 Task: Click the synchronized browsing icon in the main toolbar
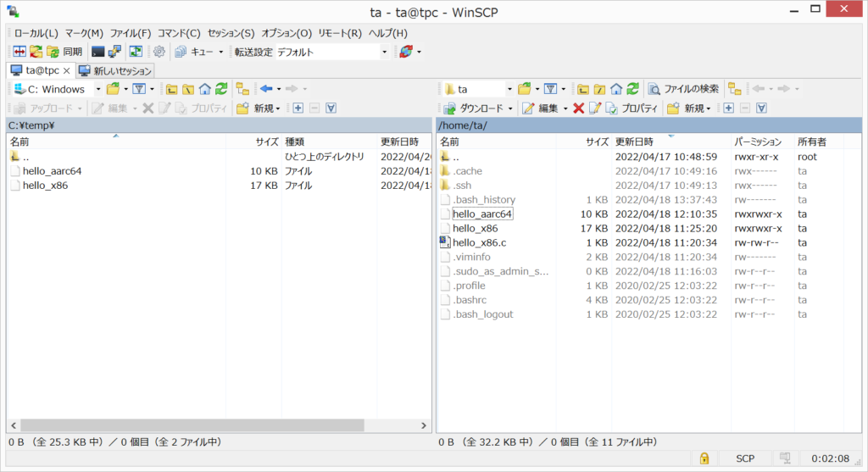click(x=136, y=52)
